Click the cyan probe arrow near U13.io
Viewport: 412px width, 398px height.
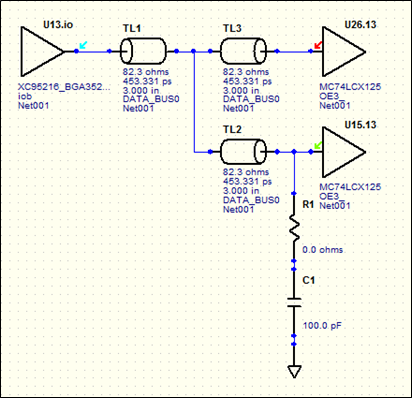(x=83, y=45)
